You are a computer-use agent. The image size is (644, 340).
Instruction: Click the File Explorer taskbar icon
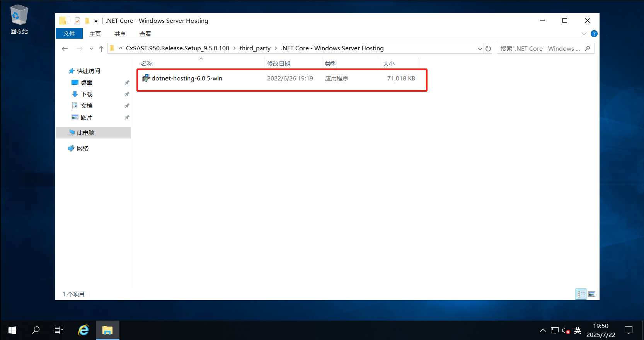[107, 330]
